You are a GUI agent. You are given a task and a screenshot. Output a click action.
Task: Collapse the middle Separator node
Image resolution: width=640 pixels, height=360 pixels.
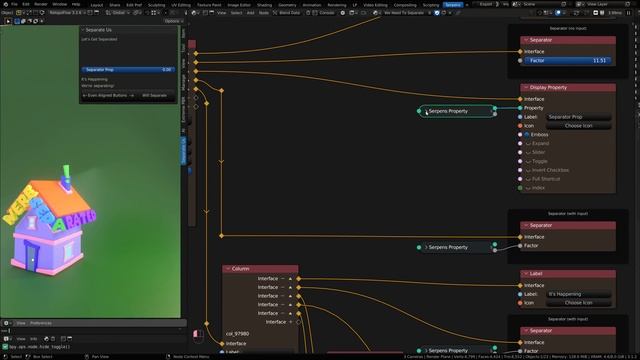pos(526,225)
